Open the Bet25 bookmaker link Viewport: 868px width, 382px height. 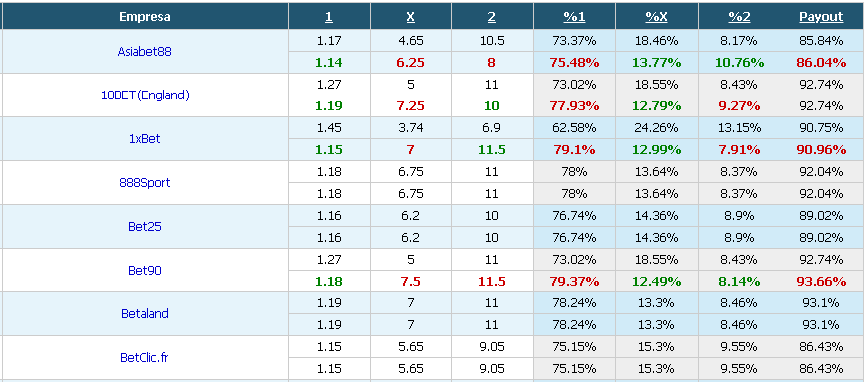pyautogui.click(x=144, y=226)
